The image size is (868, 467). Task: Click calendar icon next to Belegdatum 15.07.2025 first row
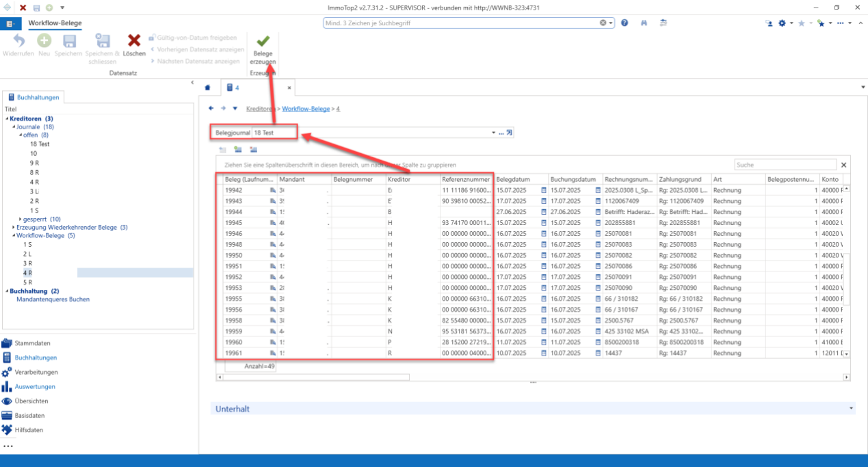pos(544,190)
